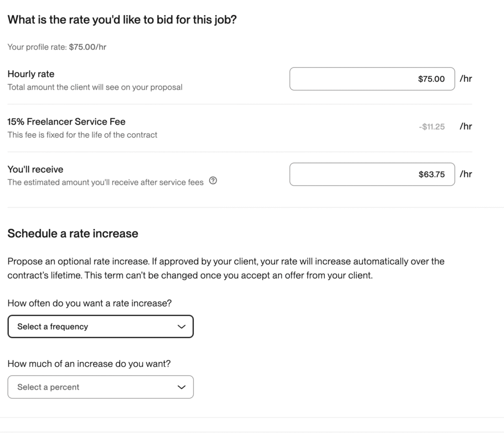Click the chevron arrow in the frequency dropdown
Image resolution: width=504 pixels, height=444 pixels.
pos(181,326)
